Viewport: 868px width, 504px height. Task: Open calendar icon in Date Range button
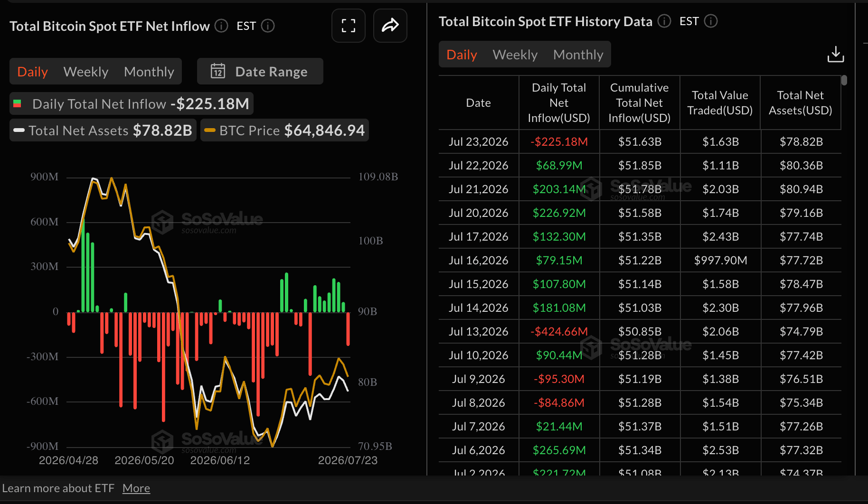[x=218, y=71]
